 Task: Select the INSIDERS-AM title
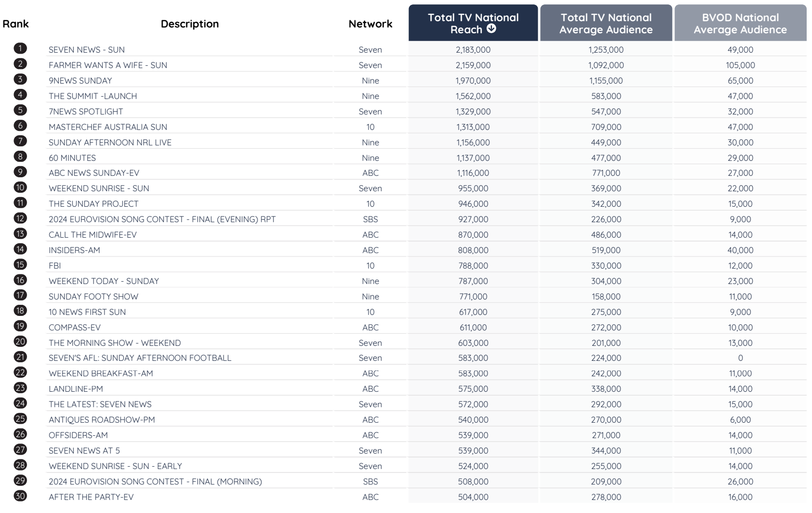click(74, 250)
